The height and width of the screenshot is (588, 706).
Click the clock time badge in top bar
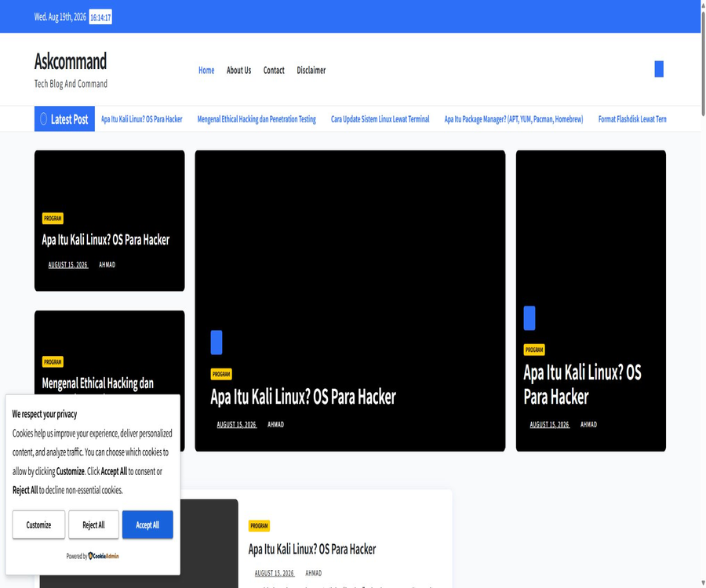100,17
